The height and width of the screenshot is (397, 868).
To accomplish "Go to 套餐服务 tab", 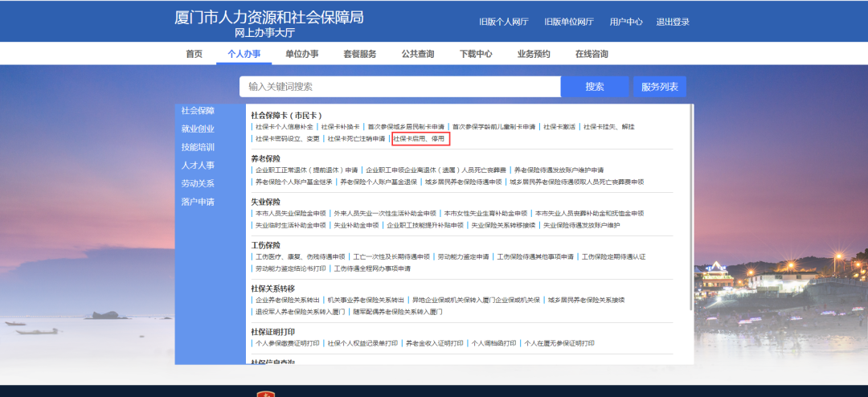I will point(359,54).
